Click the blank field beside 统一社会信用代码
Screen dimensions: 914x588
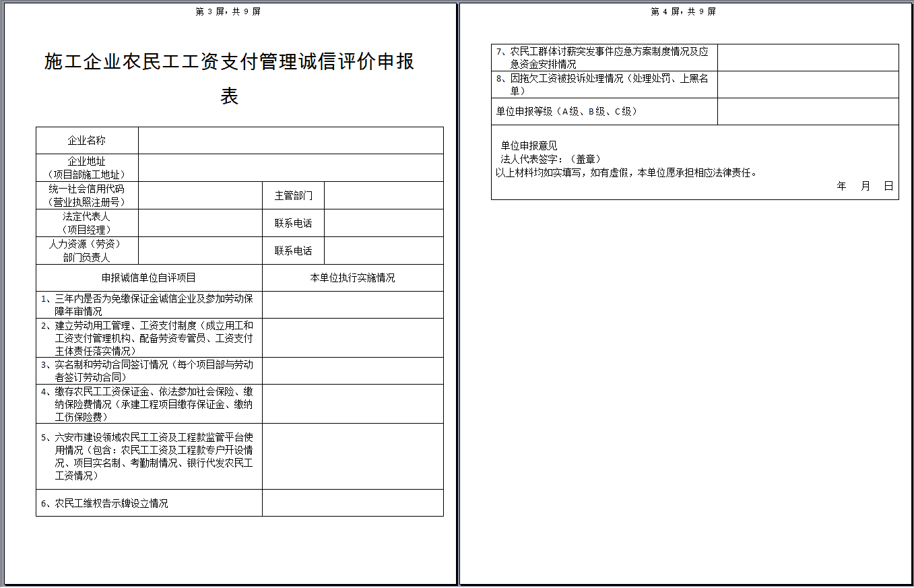[200, 195]
